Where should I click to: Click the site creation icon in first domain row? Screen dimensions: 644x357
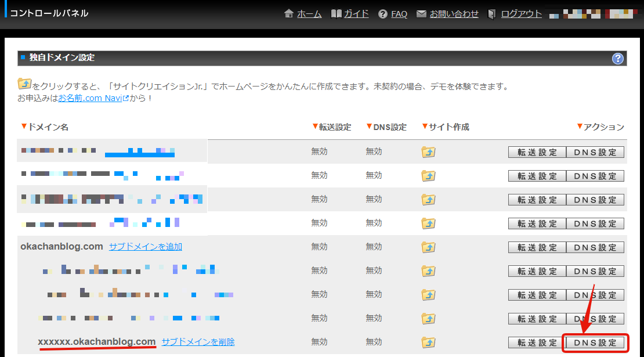[428, 152]
